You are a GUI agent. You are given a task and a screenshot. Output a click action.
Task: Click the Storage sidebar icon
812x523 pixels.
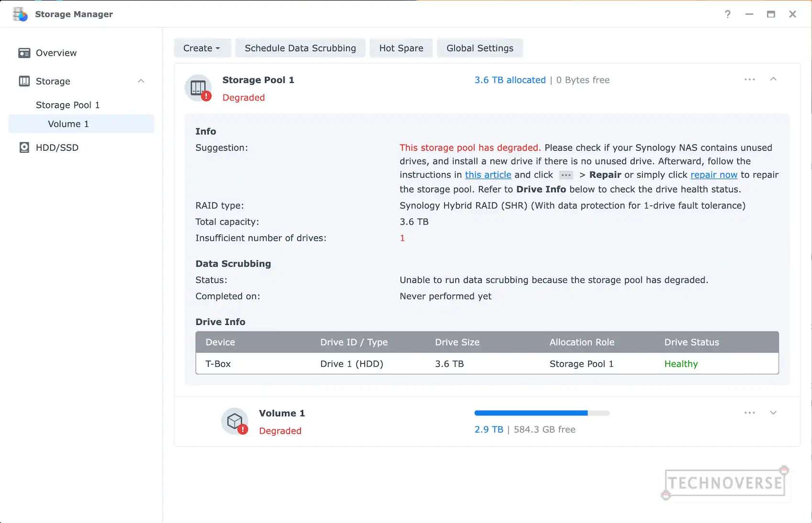[x=24, y=81]
